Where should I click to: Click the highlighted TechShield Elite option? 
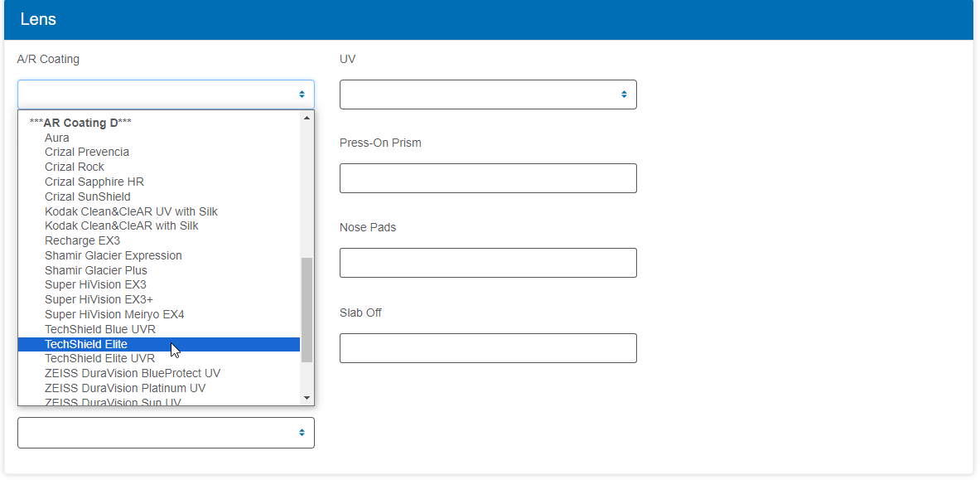point(159,344)
